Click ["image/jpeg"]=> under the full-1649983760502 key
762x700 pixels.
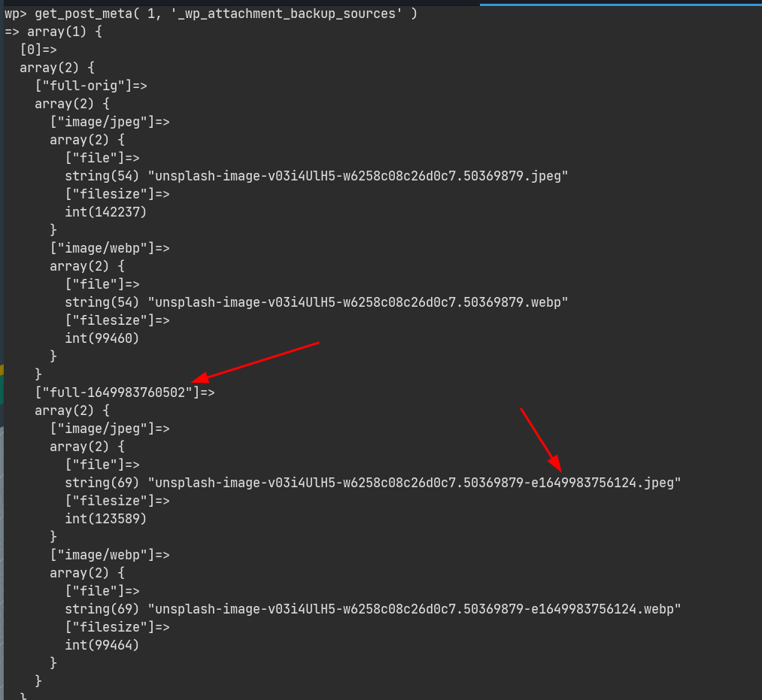tap(110, 429)
